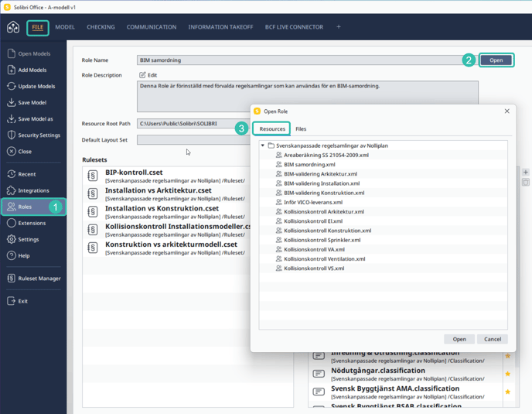Switch to the CHECKING tab
This screenshot has width=532, height=414.
(101, 27)
